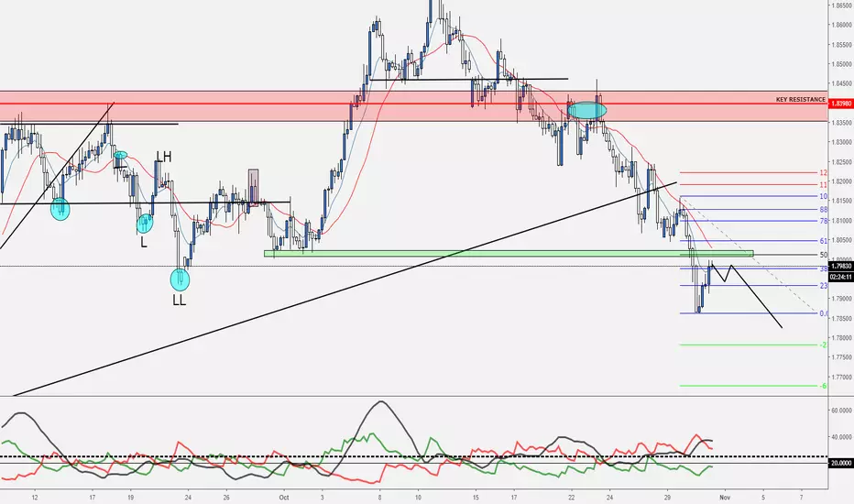Select the cyan ellipse inside resistance zone
Image resolution: width=854 pixels, height=504 pixels.
coord(586,110)
